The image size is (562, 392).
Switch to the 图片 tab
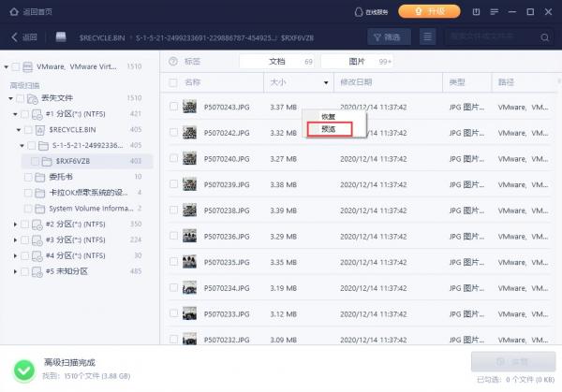pos(357,62)
